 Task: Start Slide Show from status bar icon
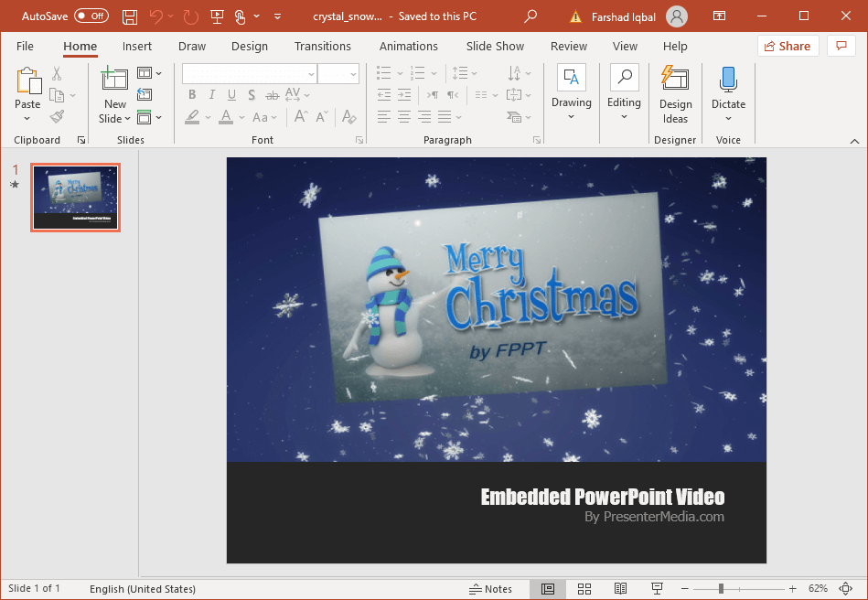[x=657, y=588]
